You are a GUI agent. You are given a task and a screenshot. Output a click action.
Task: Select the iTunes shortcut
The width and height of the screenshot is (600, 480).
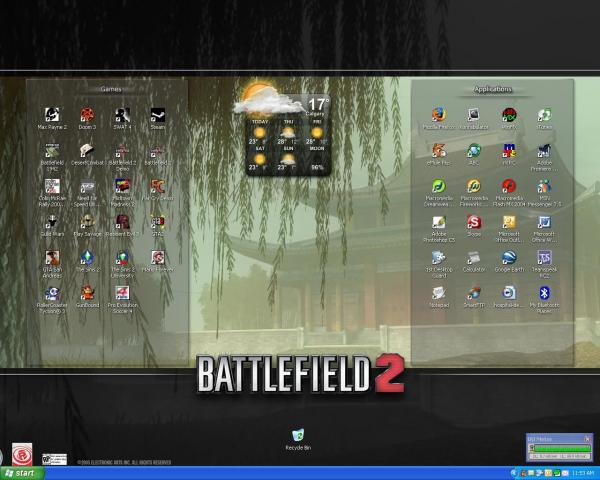point(544,115)
